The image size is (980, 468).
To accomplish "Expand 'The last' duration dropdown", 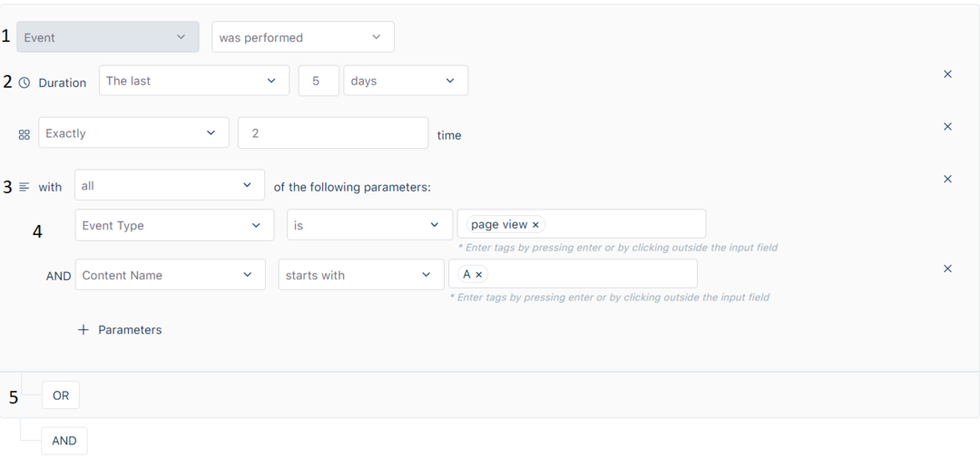I will 194,81.
